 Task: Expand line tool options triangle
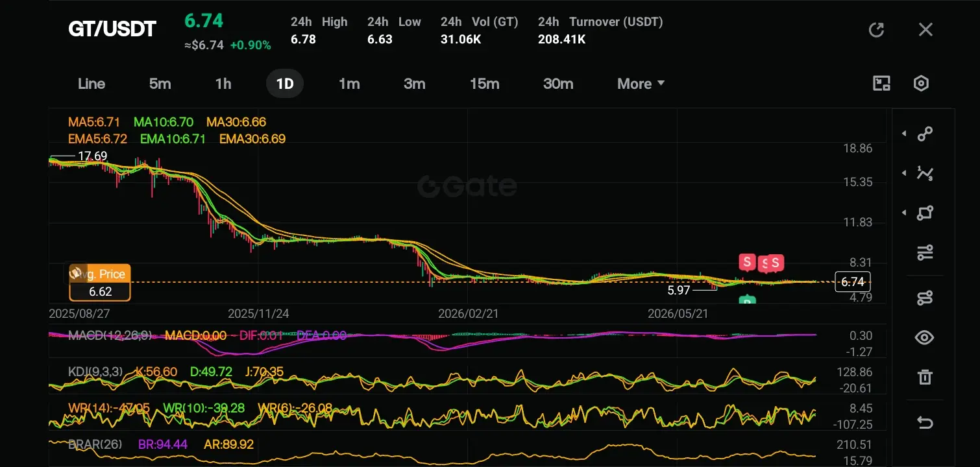(904, 134)
